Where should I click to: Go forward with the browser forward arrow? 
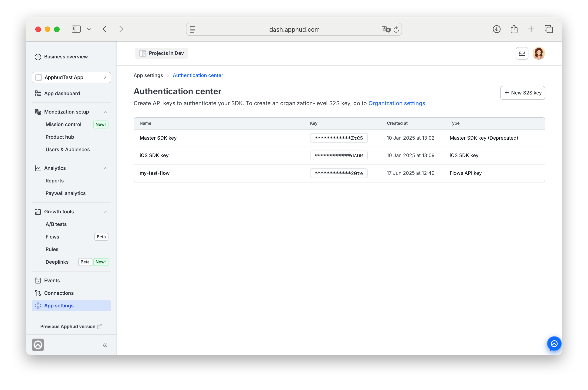121,29
